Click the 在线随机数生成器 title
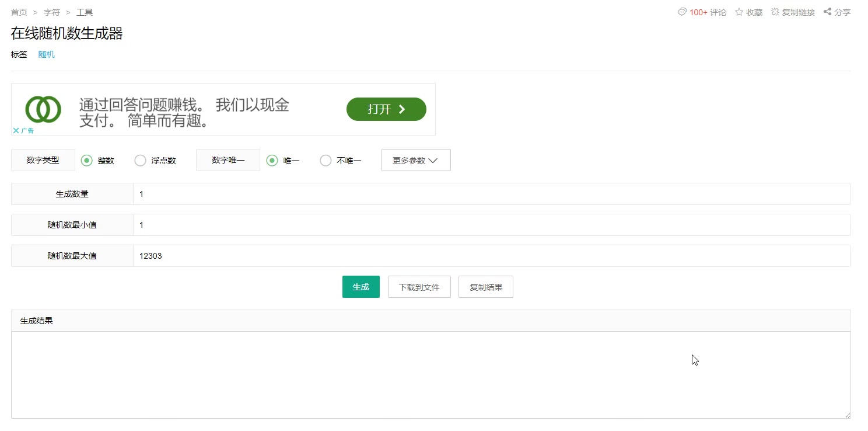The width and height of the screenshot is (868, 431). tap(67, 33)
